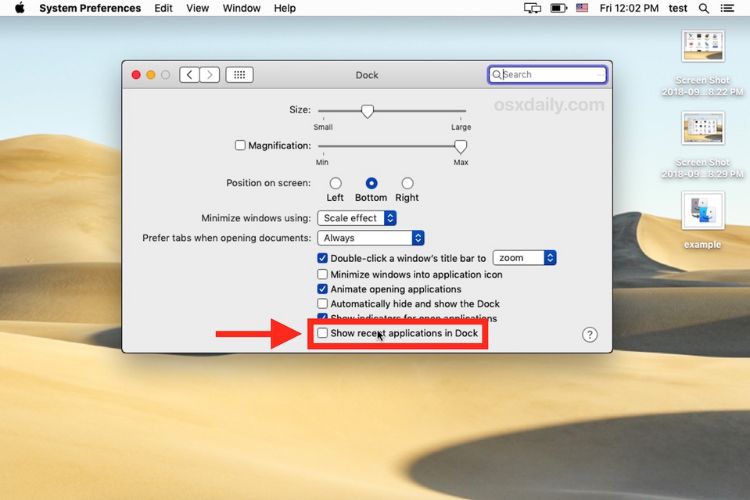The height and width of the screenshot is (500, 750).
Task: Select the Screen Shot 8.29 PM desktop file
Action: click(703, 128)
